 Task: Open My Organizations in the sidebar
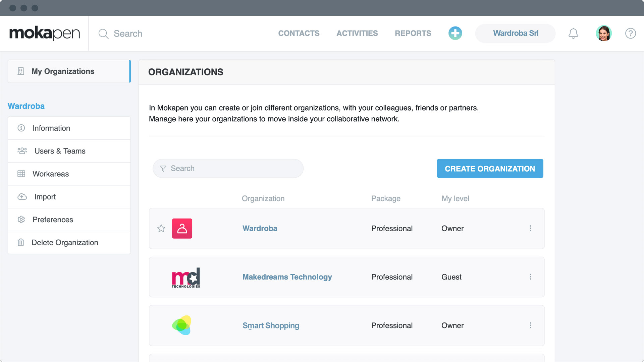coord(62,71)
